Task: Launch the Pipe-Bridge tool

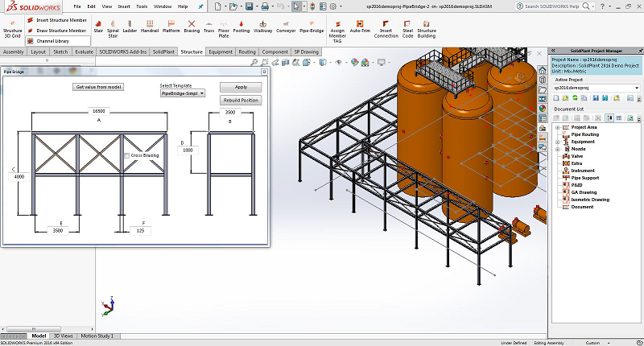Action: pyautogui.click(x=312, y=27)
